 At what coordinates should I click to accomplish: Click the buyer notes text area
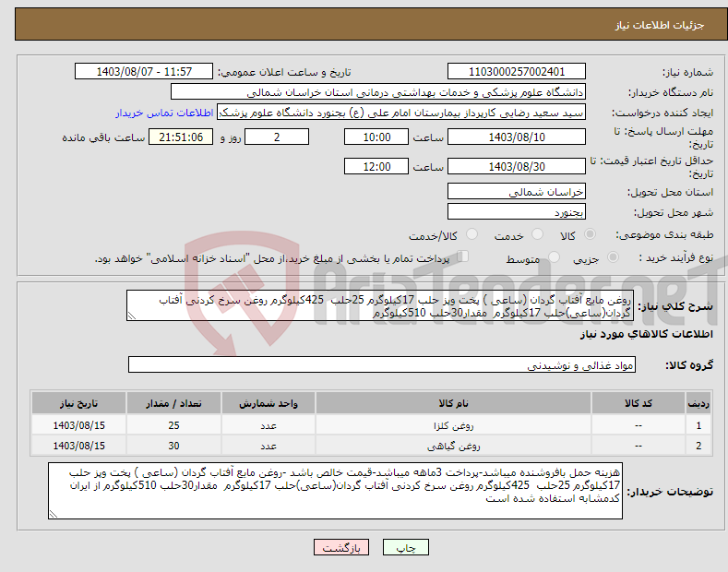click(335, 491)
